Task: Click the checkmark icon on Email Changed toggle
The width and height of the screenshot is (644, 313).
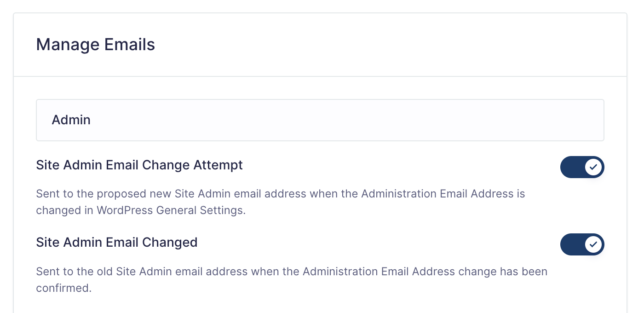Action: coord(593,244)
